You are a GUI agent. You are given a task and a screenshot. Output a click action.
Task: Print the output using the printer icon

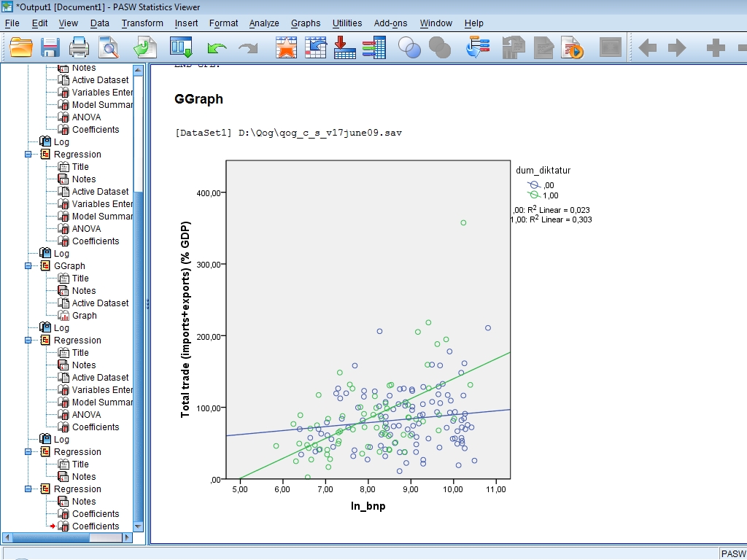79,48
